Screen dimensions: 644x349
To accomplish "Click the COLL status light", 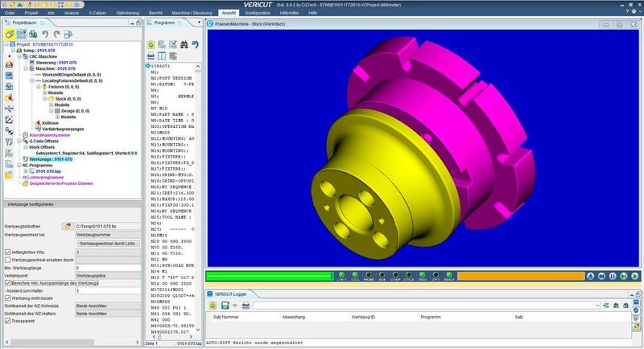I will point(355,275).
